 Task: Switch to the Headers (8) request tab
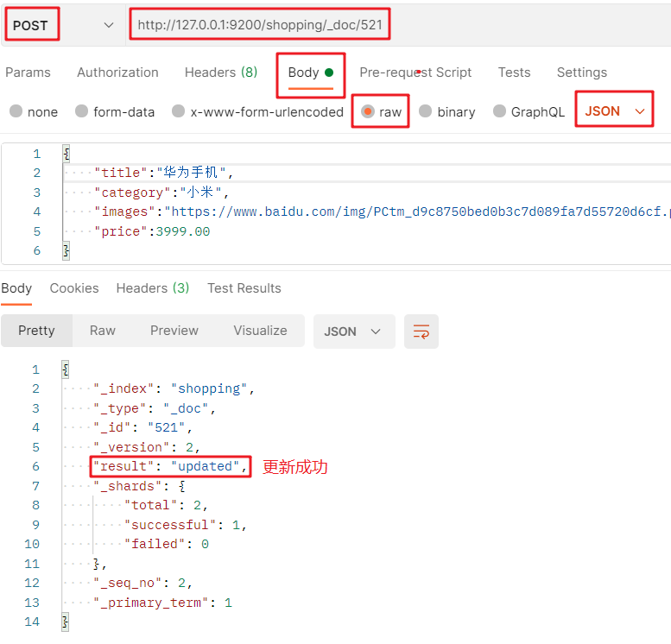coord(221,73)
